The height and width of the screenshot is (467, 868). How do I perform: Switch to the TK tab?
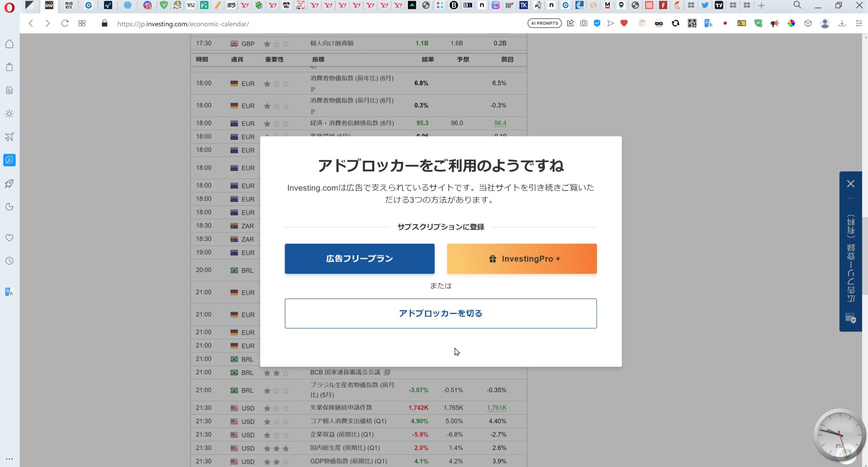tap(523, 5)
